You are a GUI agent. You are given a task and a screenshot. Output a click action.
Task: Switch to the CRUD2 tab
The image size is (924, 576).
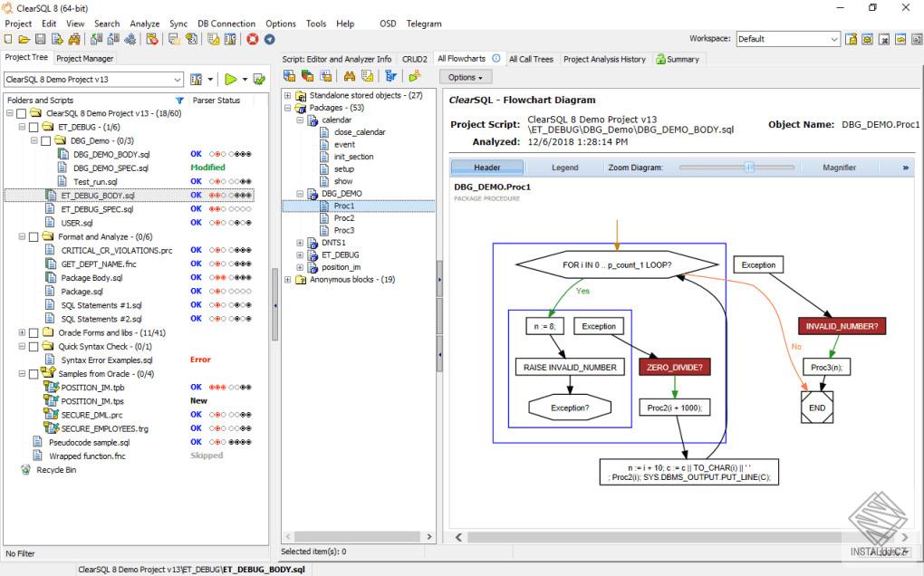(414, 59)
